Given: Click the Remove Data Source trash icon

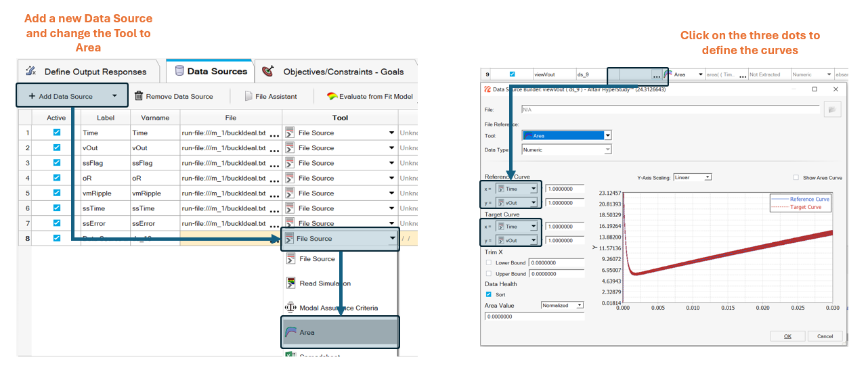Looking at the screenshot, I should [x=139, y=96].
